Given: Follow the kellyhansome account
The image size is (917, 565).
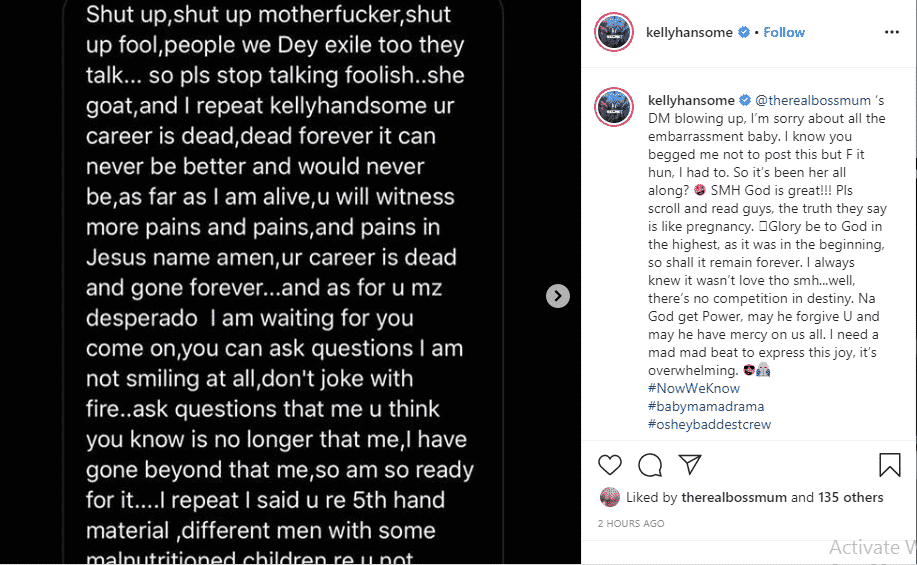Looking at the screenshot, I should (784, 32).
